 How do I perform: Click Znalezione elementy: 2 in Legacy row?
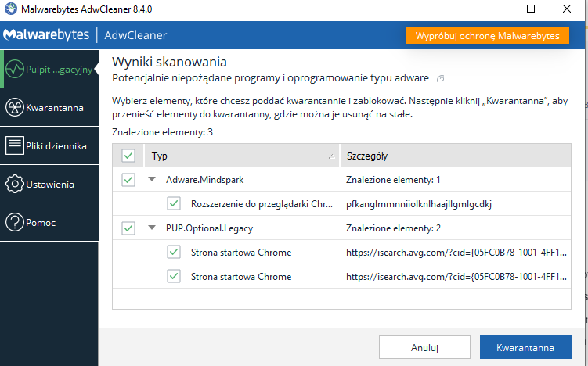pos(393,228)
